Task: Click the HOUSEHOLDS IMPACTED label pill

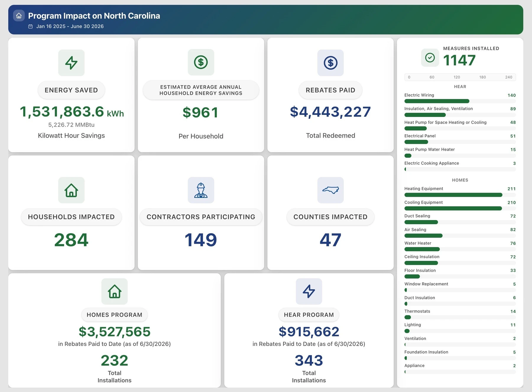Action: point(71,217)
